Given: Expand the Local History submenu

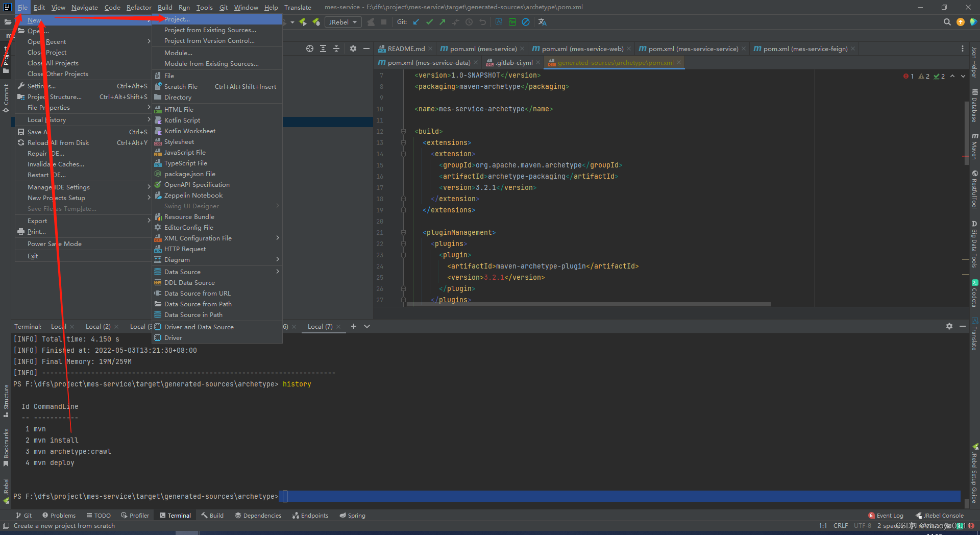Looking at the screenshot, I should point(84,119).
